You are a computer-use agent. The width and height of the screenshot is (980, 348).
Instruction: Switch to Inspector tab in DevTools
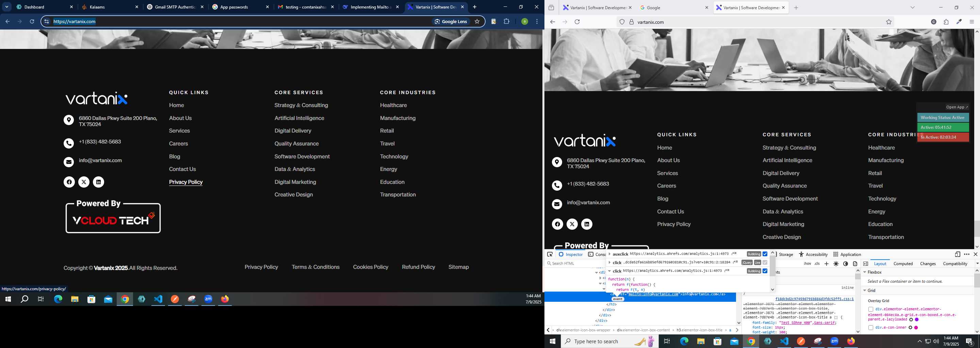tap(571, 255)
